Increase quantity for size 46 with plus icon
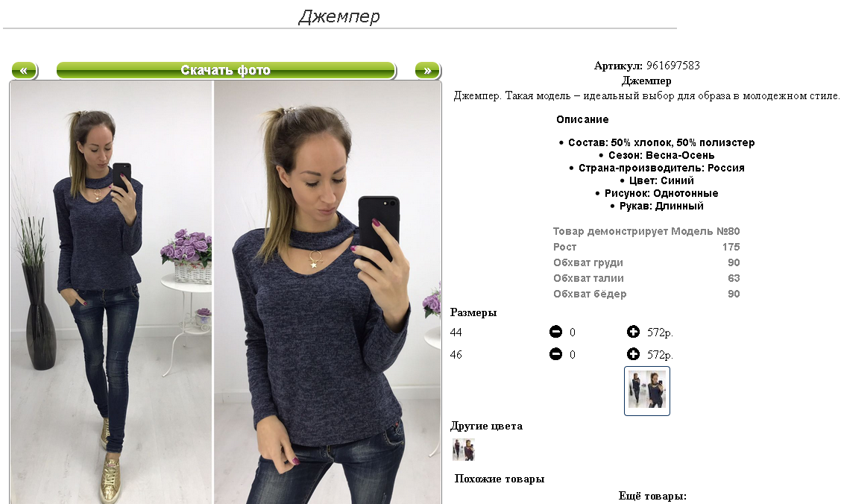841x504 pixels. tap(633, 354)
